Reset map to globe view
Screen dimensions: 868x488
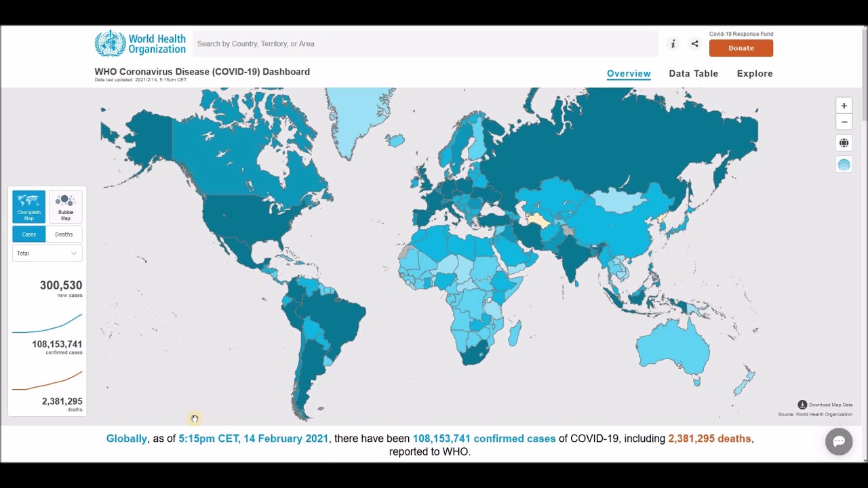(x=844, y=143)
